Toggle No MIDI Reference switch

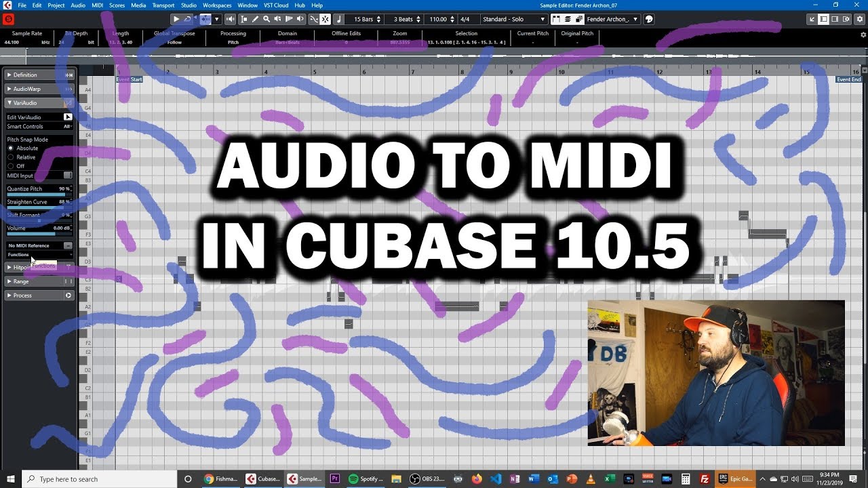click(x=68, y=245)
